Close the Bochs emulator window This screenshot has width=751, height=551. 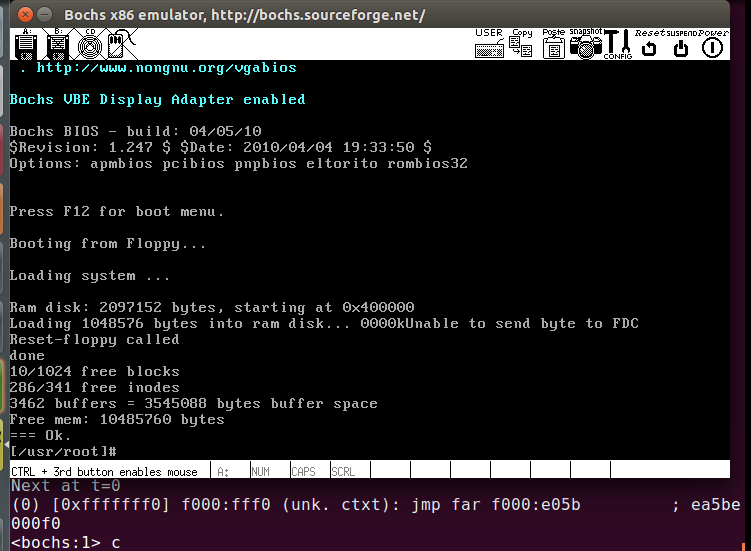pyautogui.click(x=25, y=14)
